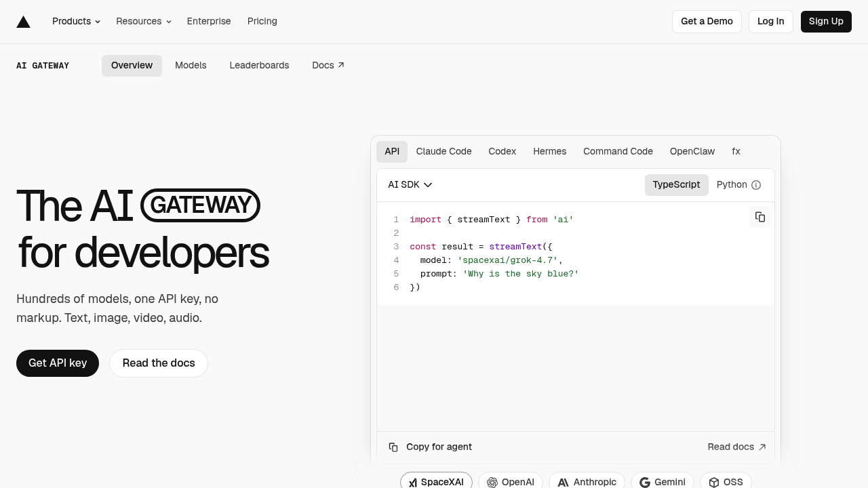
Task: Select the Codex tab
Action: [x=502, y=152]
